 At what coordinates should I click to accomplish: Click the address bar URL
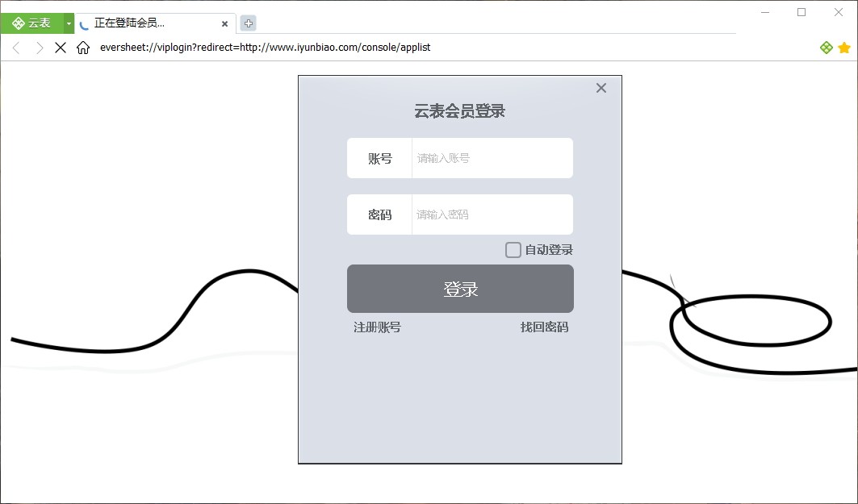click(x=266, y=48)
